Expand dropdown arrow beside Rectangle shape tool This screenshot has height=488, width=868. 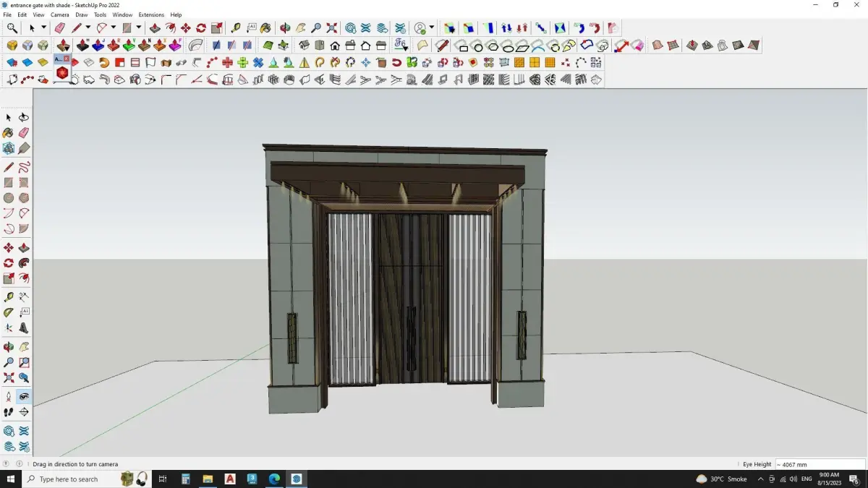(x=138, y=28)
